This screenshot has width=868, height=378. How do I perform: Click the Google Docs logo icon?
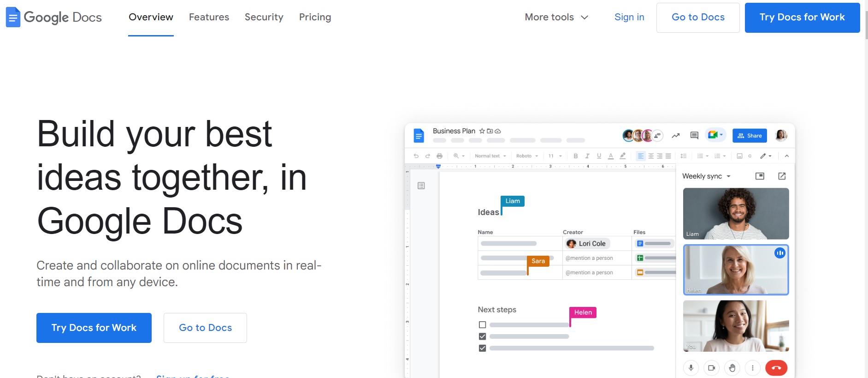(13, 17)
